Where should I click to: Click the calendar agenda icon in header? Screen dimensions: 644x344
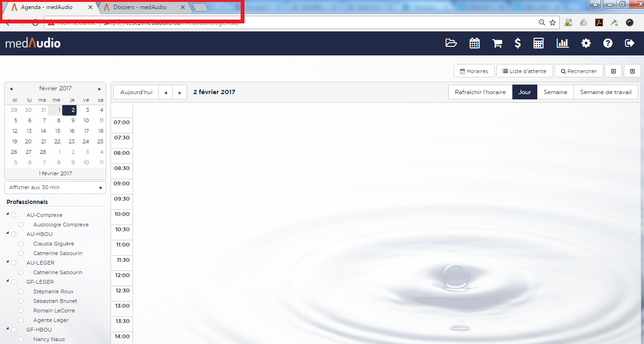[x=474, y=43]
